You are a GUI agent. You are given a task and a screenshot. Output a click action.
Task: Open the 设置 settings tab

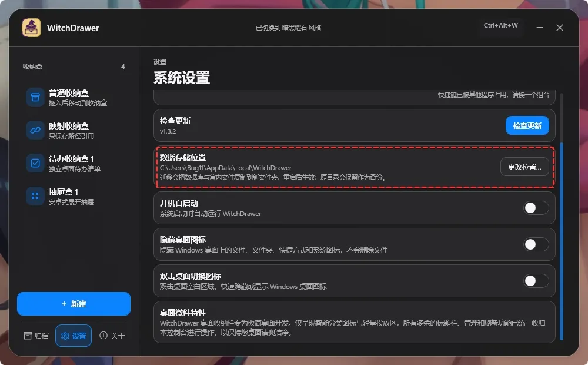[73, 336]
